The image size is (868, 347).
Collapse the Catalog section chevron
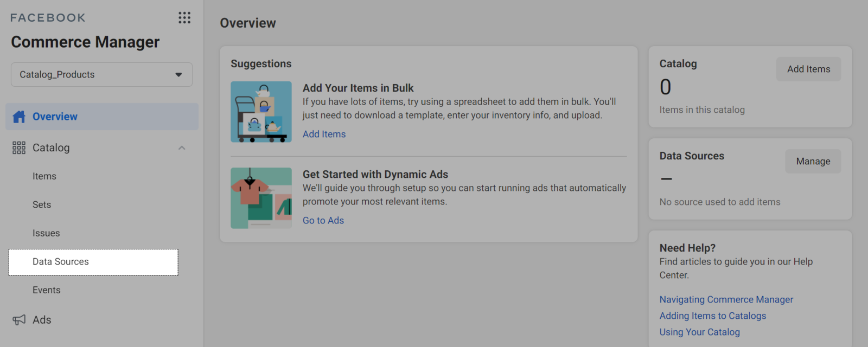click(182, 148)
